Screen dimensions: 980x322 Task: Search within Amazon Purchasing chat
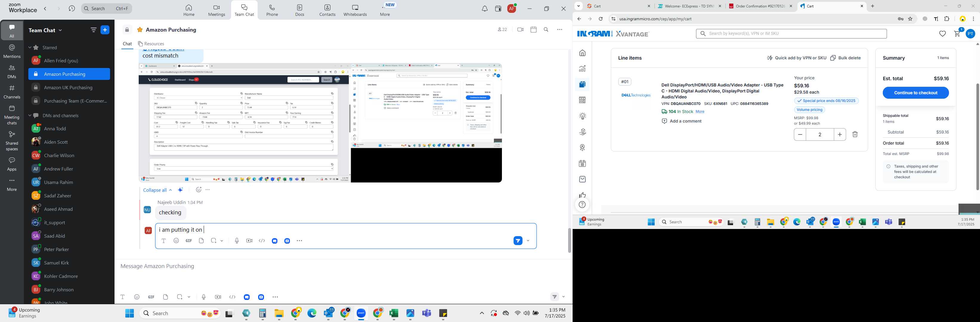pyautogui.click(x=546, y=30)
